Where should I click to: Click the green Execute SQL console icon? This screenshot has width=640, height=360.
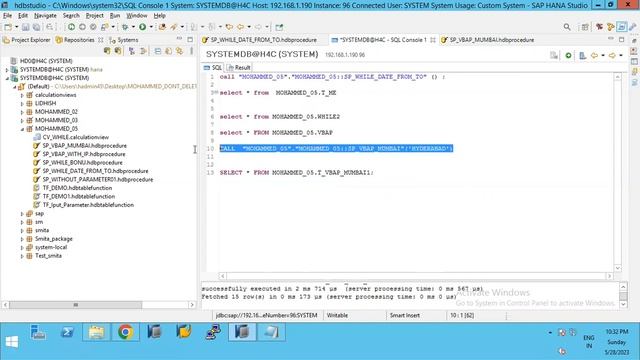click(568, 55)
